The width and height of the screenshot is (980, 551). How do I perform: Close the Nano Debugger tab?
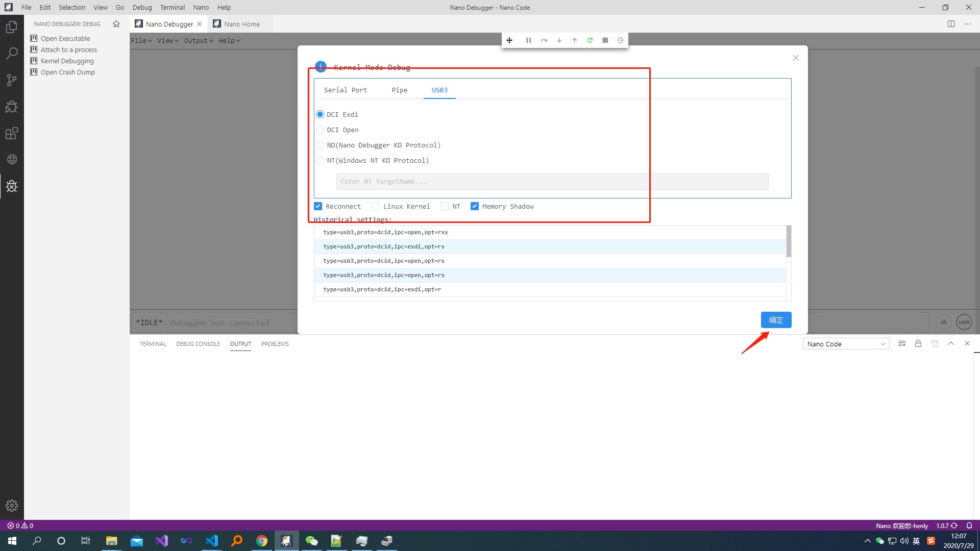(200, 24)
